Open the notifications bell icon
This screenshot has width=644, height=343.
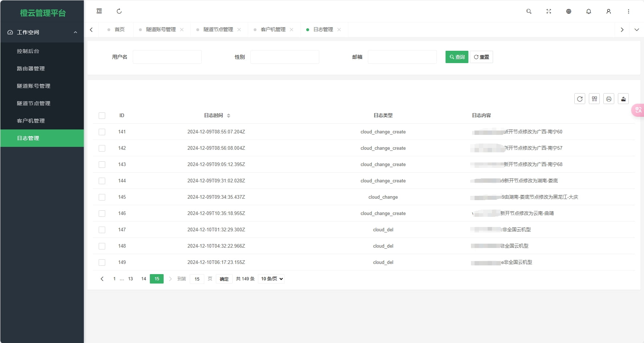point(588,11)
